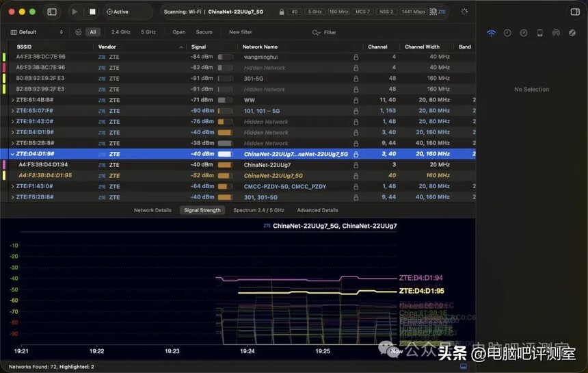Click lock icon in ChinaNet-22UUg7_5G orange row
588x373 pixels.
pyautogui.click(x=356, y=176)
